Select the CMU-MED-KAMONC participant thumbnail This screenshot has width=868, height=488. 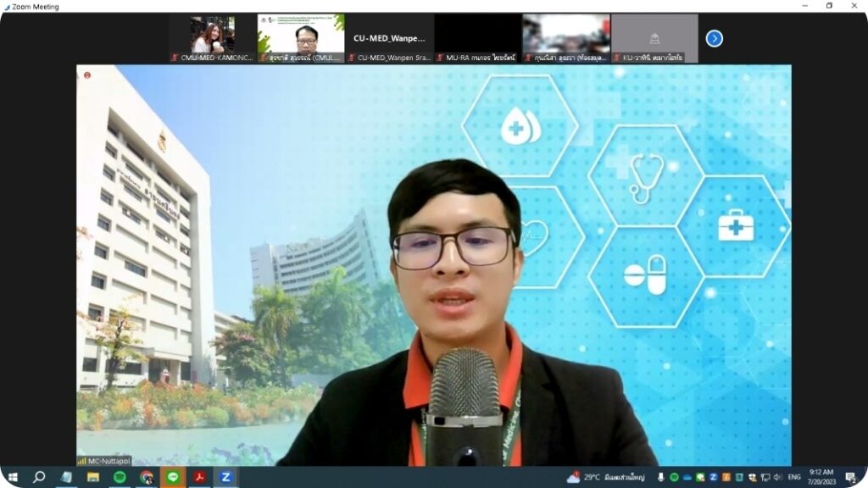coord(213,38)
